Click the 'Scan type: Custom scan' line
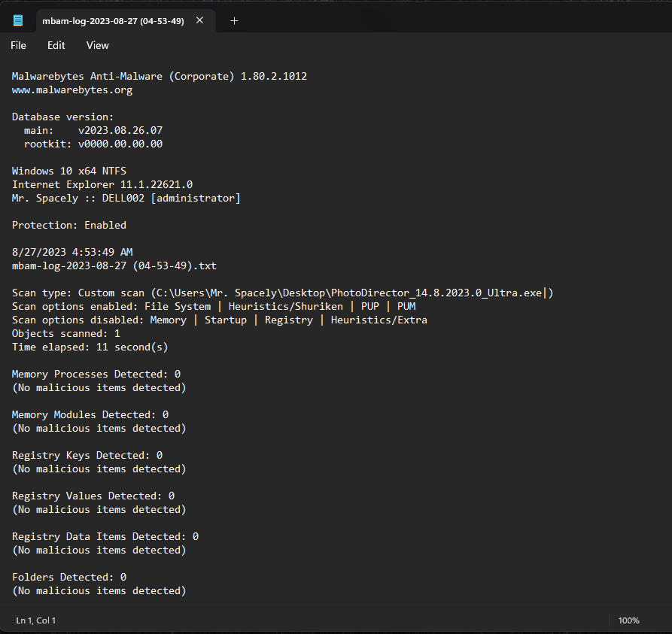Viewport: 672px width, 634px height. (x=283, y=293)
